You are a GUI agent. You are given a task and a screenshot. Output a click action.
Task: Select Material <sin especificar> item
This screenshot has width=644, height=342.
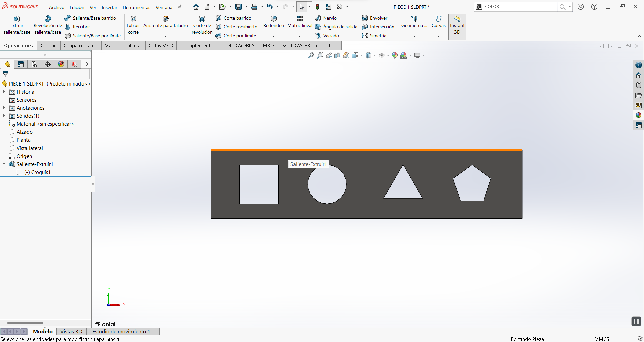click(x=42, y=124)
